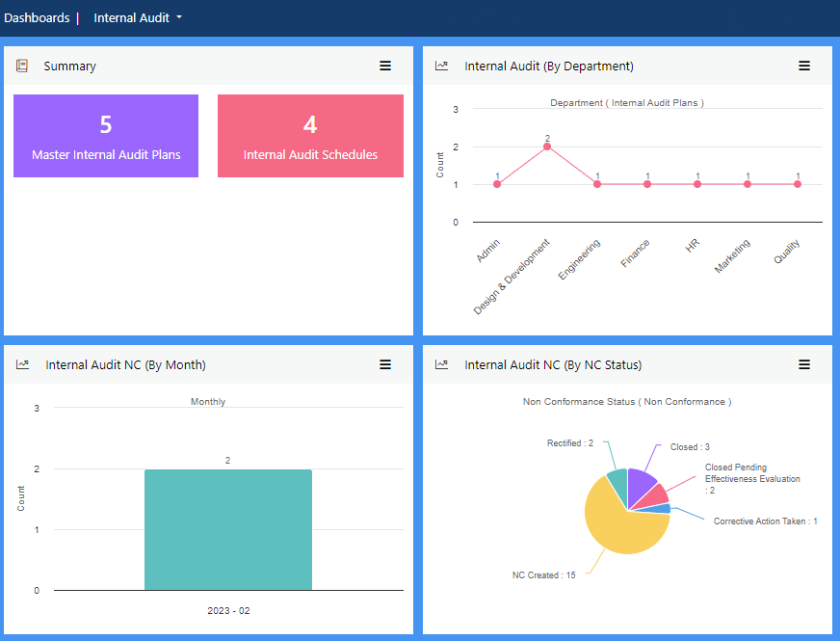840x641 pixels.
Task: Open the Summary panel hamburger menu
Action: click(385, 66)
